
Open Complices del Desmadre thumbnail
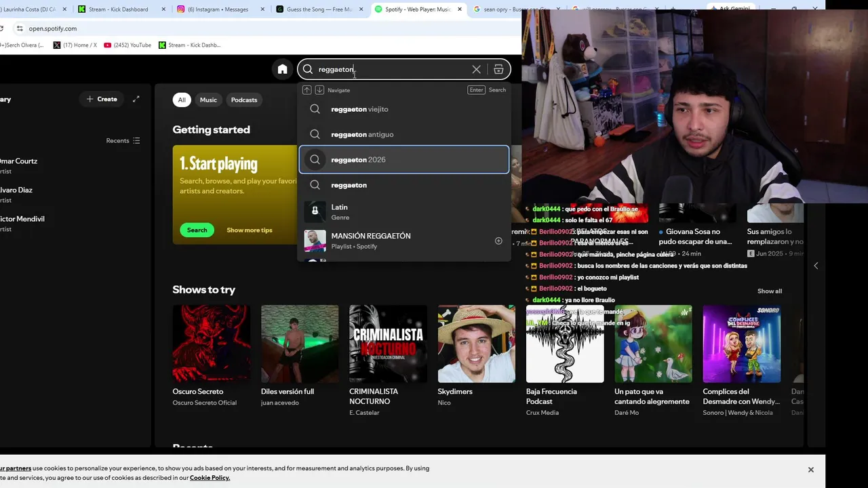(742, 344)
